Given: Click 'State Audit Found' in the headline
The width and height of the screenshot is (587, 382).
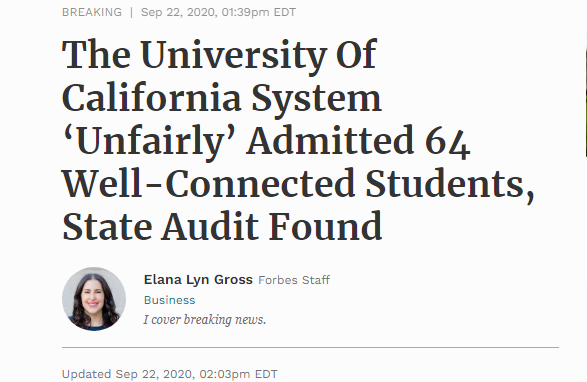Looking at the screenshot, I should click(222, 227).
